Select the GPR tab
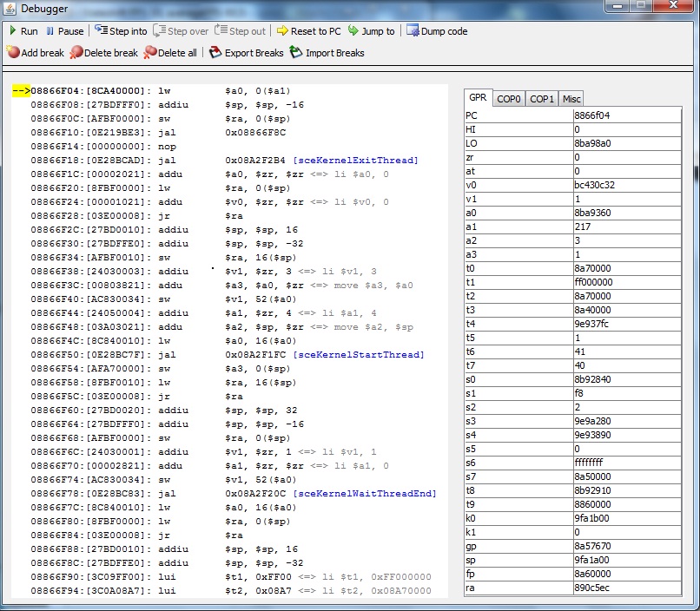700x611 pixels. [477, 99]
